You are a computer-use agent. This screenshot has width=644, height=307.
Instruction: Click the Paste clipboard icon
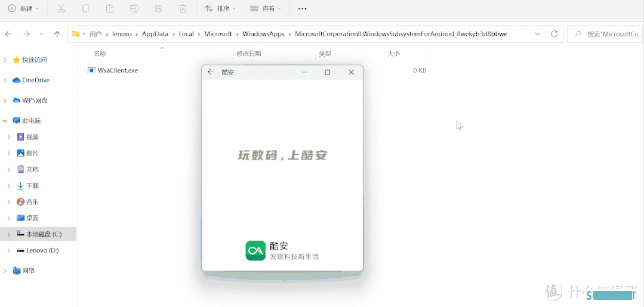tap(110, 8)
